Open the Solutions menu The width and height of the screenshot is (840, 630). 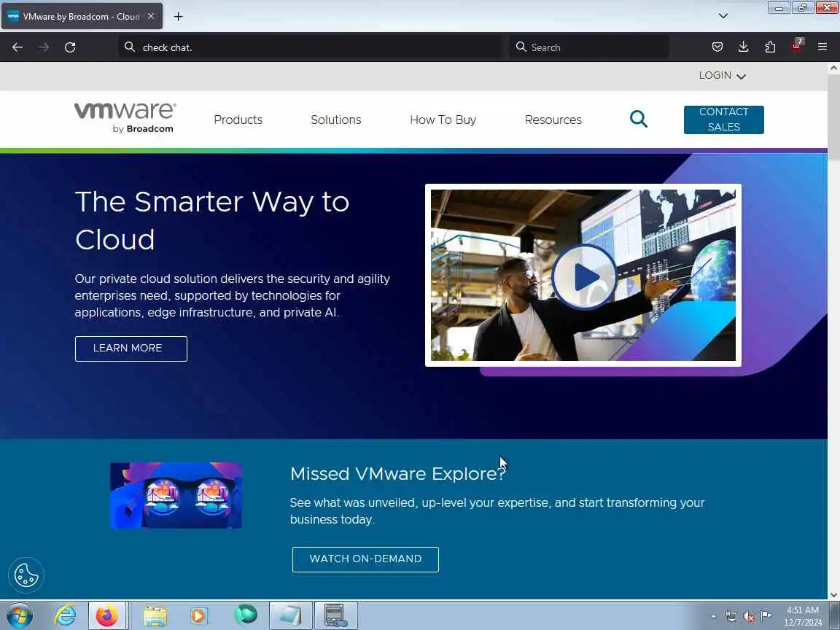(x=336, y=120)
